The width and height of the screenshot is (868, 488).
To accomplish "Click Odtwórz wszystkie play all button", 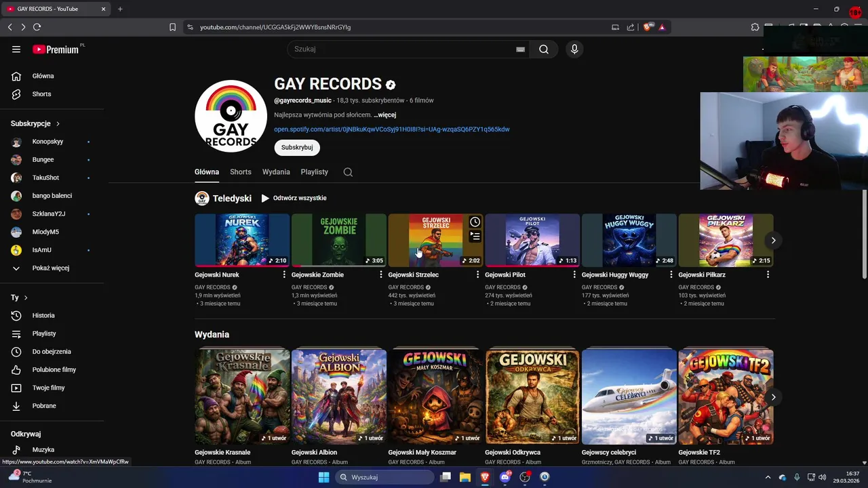I will pos(294,198).
